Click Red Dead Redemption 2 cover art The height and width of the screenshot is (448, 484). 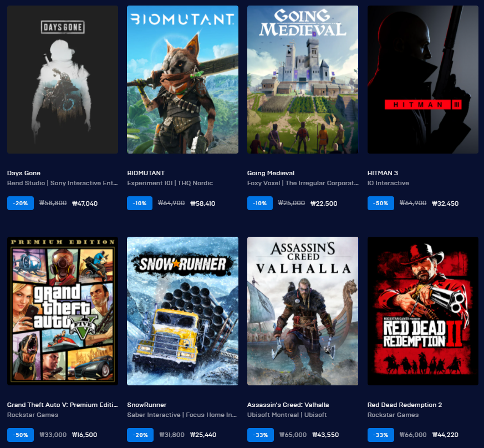click(x=422, y=310)
